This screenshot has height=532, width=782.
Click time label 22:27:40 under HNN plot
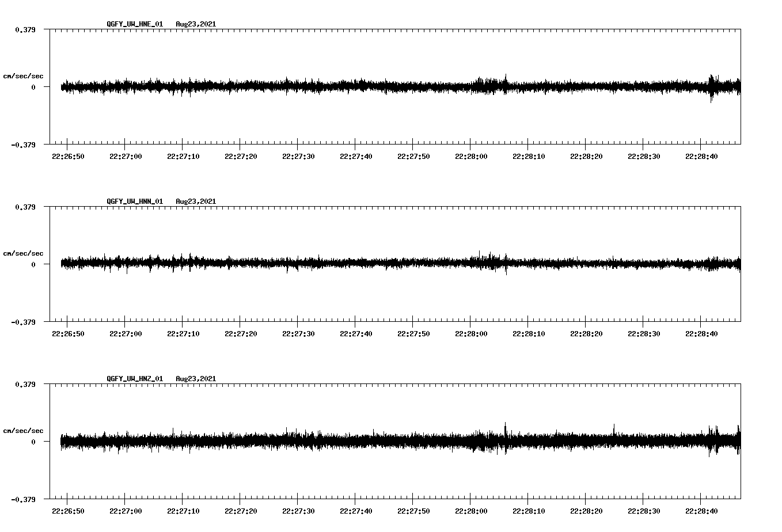(356, 334)
